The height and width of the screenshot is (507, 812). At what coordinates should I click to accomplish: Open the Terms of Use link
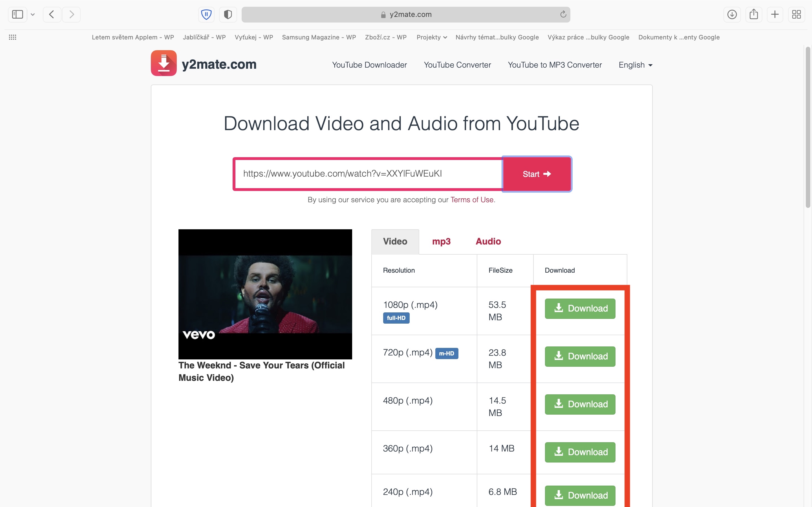471,200
